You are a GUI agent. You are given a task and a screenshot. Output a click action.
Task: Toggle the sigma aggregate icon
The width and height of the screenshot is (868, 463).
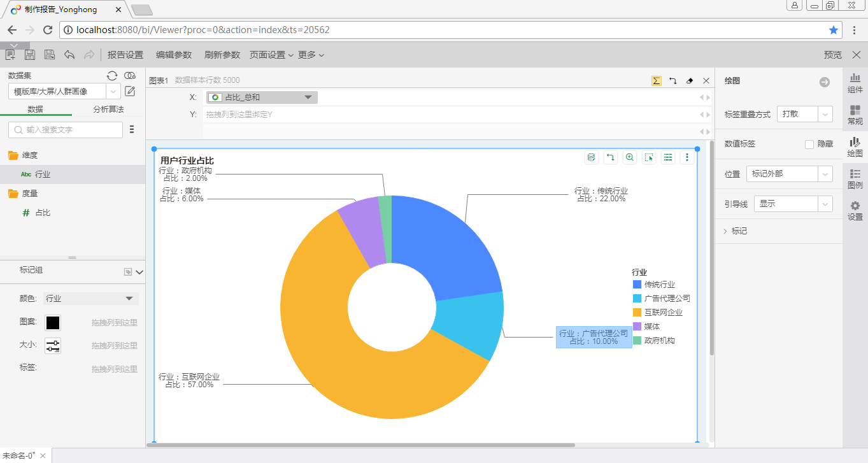click(x=657, y=81)
